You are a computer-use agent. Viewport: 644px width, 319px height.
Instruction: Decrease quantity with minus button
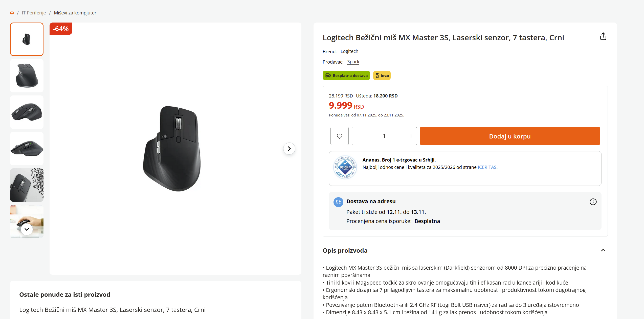click(x=358, y=136)
